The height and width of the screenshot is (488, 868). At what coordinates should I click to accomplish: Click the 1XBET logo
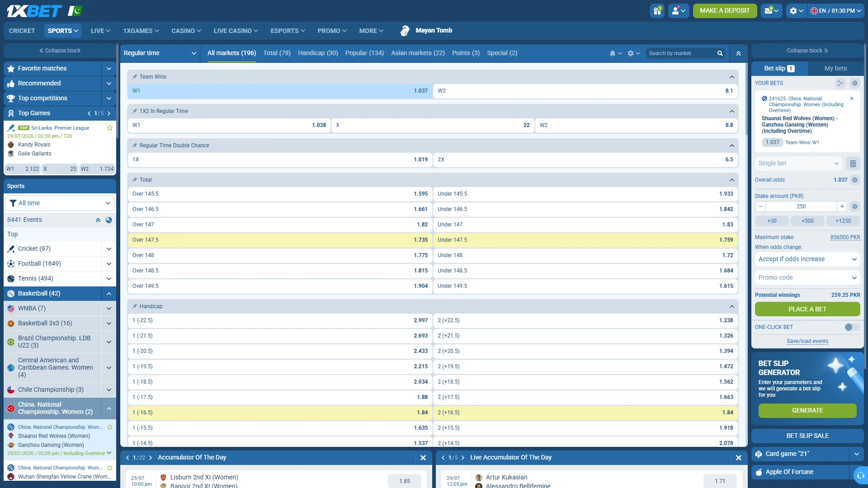point(34,11)
